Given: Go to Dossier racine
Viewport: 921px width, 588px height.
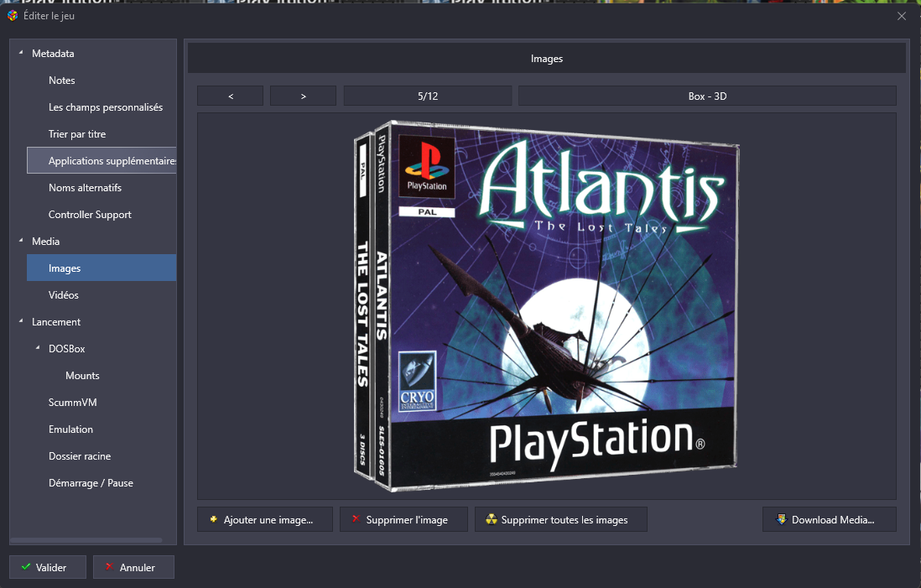Looking at the screenshot, I should pyautogui.click(x=80, y=456).
